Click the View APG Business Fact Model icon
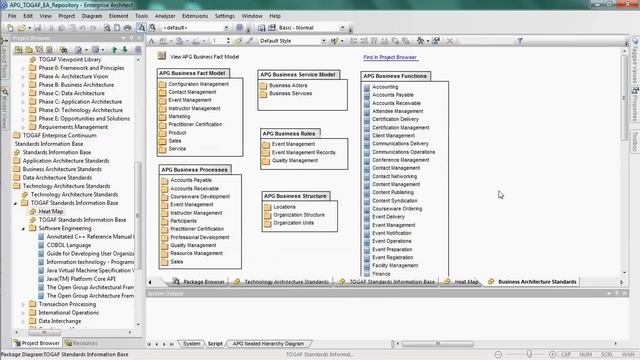 pos(162,56)
